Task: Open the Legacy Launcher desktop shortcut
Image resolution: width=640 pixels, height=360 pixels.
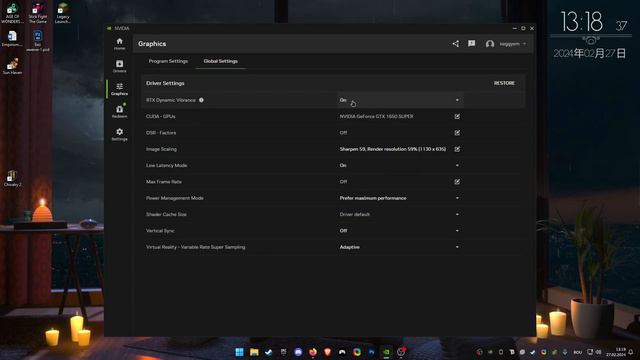Action: 63,13
